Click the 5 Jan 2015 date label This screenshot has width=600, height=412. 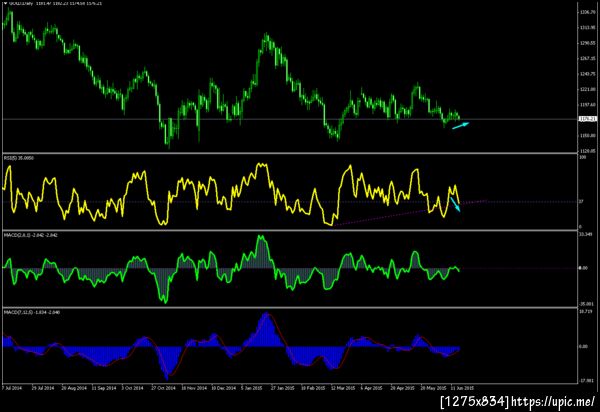coord(252,388)
